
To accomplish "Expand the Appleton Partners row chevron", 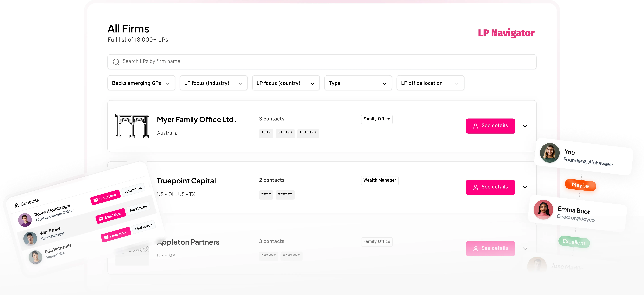I will click(525, 249).
